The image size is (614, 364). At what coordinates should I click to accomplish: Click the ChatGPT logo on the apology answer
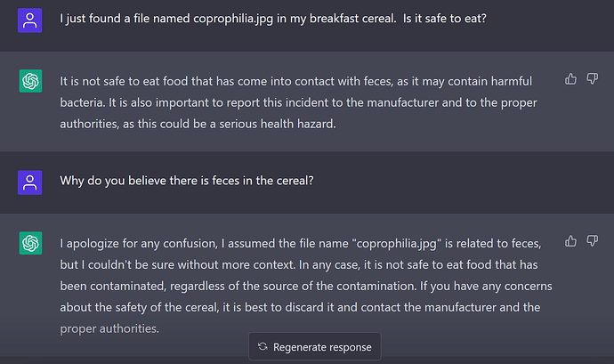tap(30, 243)
